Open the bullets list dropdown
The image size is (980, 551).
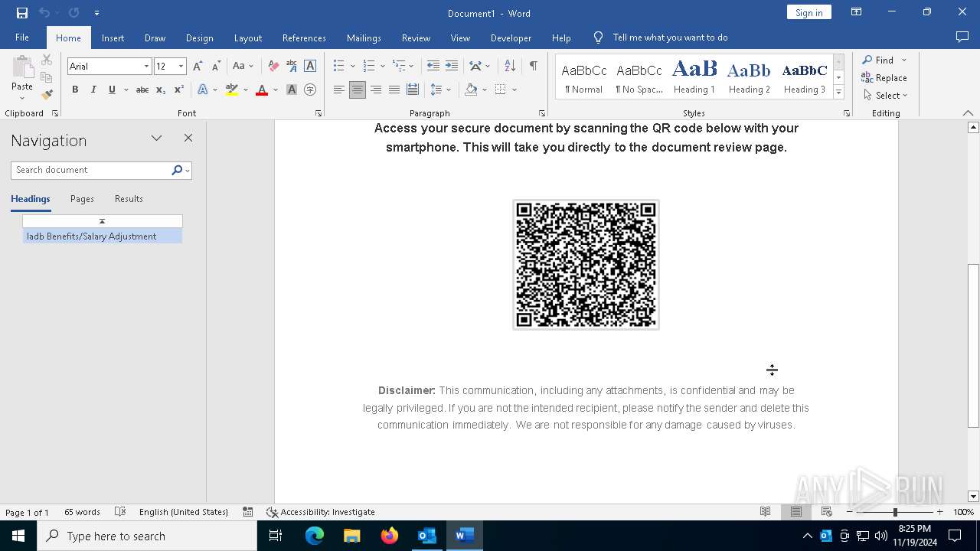pyautogui.click(x=353, y=67)
